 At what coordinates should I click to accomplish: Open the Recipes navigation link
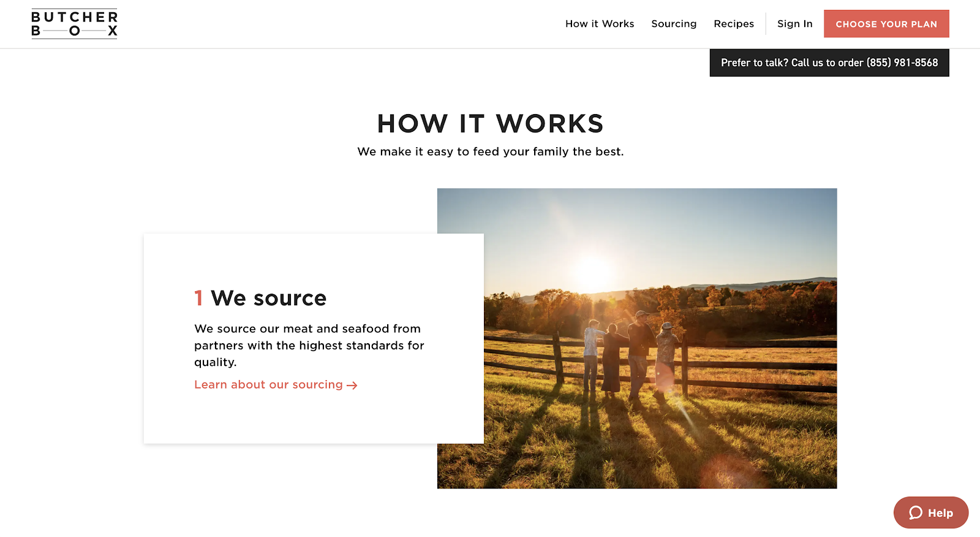click(x=734, y=24)
